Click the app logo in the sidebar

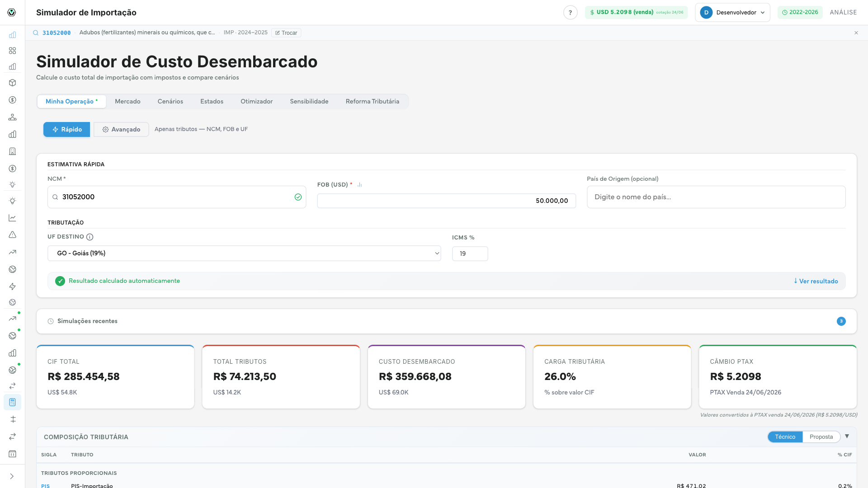coord(12,12)
